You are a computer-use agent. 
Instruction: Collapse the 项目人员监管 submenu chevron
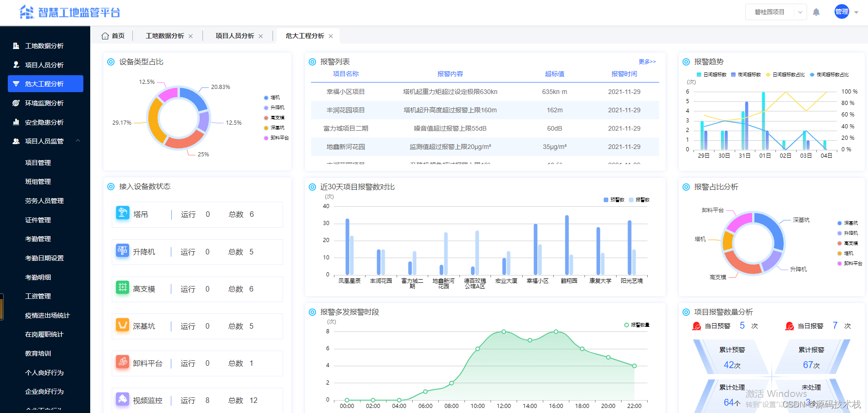[78, 141]
